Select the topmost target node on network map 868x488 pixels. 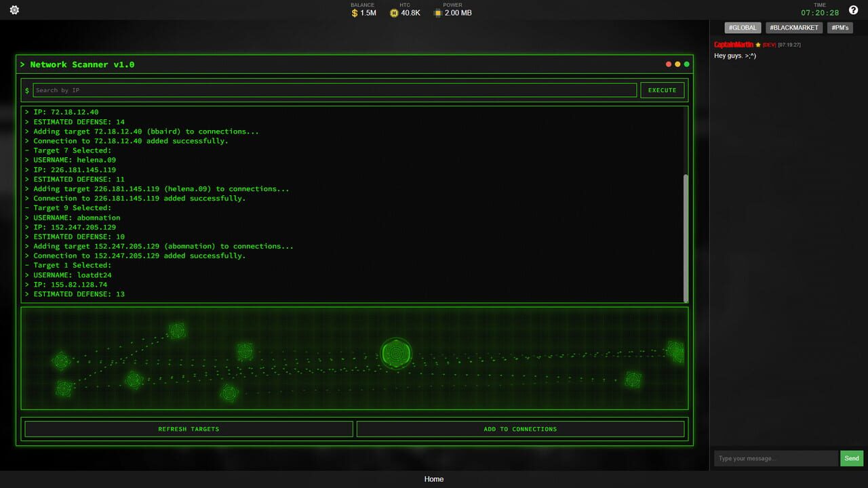177,331
